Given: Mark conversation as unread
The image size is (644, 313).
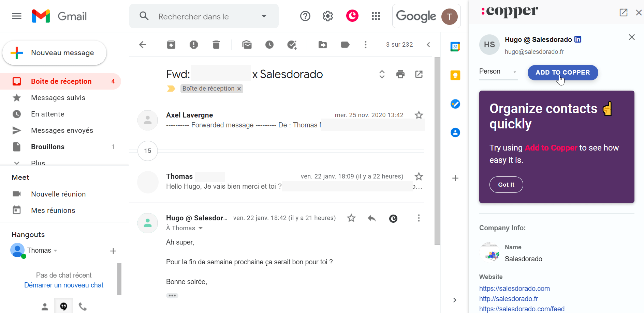Looking at the screenshot, I should [x=247, y=45].
